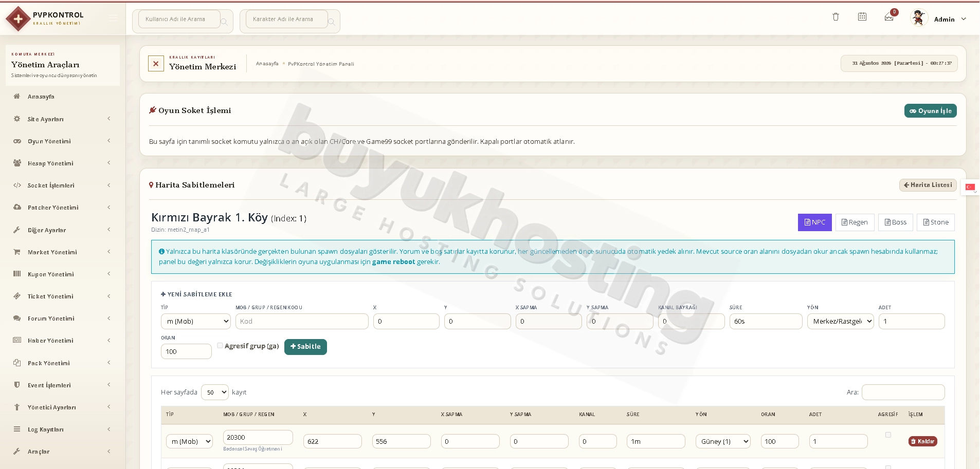Click the mob code field containing 20300
Viewport: 980px width, 469px height.
click(x=258, y=437)
